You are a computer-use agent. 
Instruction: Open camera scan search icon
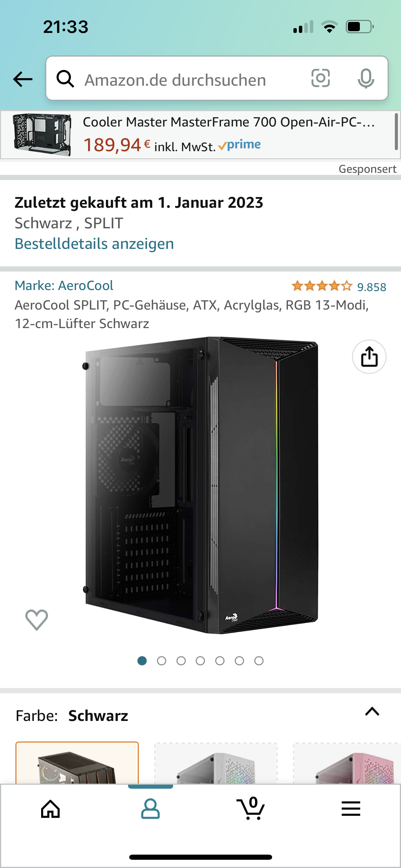320,78
